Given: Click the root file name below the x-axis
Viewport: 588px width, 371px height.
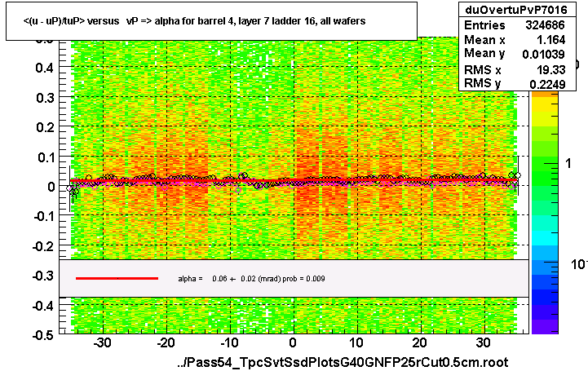Looking at the screenshot, I should tap(343, 362).
